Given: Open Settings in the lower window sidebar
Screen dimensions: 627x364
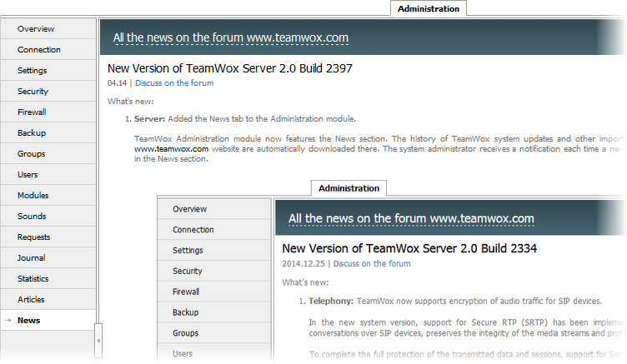Looking at the screenshot, I should 214,251.
